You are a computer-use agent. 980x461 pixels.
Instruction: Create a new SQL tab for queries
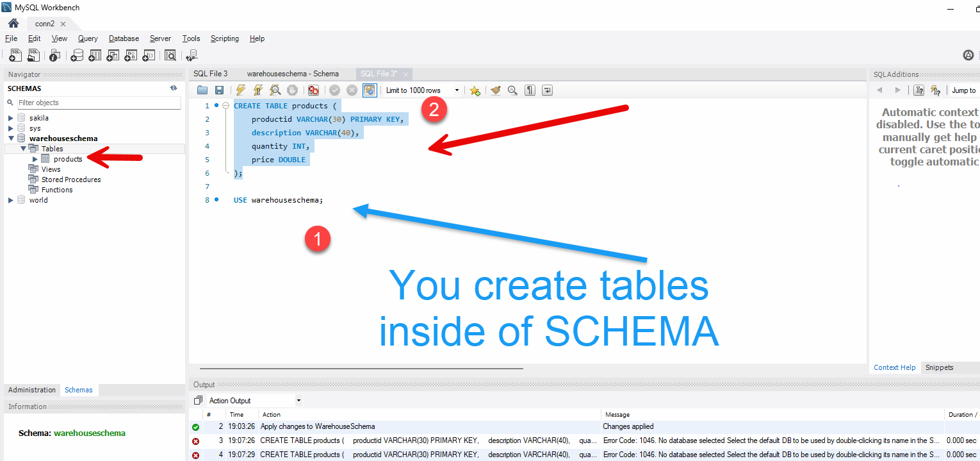tap(15, 55)
